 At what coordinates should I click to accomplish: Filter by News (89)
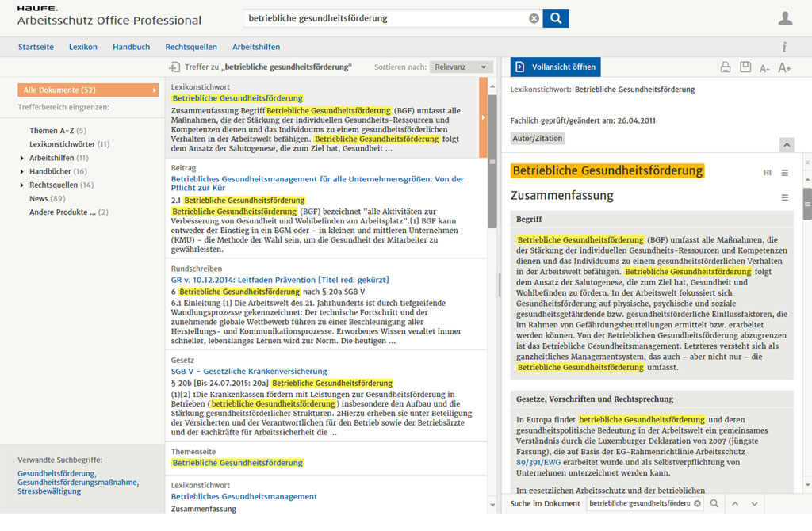pyautogui.click(x=47, y=198)
